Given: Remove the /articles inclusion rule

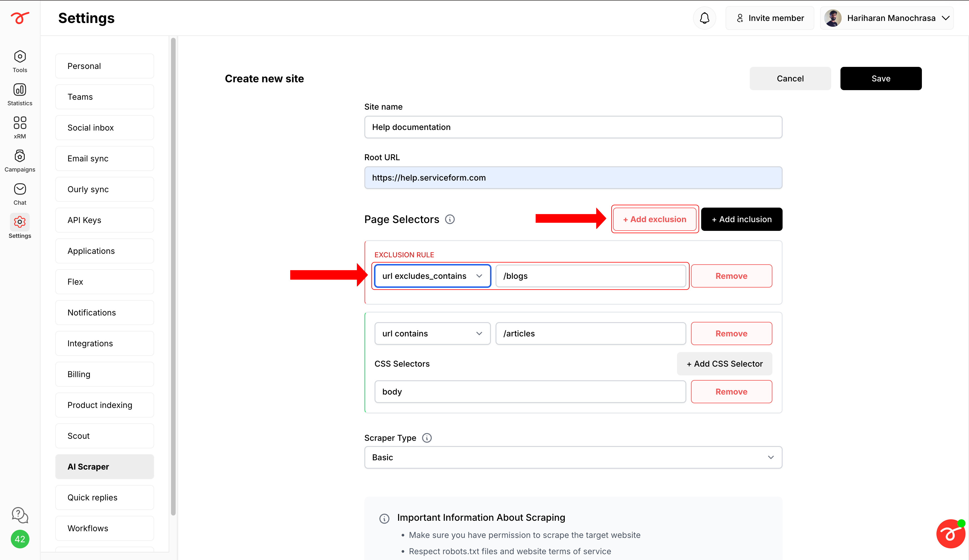Looking at the screenshot, I should pos(731,333).
